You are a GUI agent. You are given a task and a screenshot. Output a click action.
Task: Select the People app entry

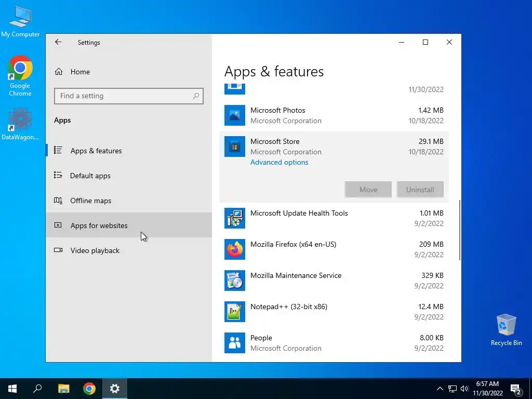pyautogui.click(x=334, y=343)
